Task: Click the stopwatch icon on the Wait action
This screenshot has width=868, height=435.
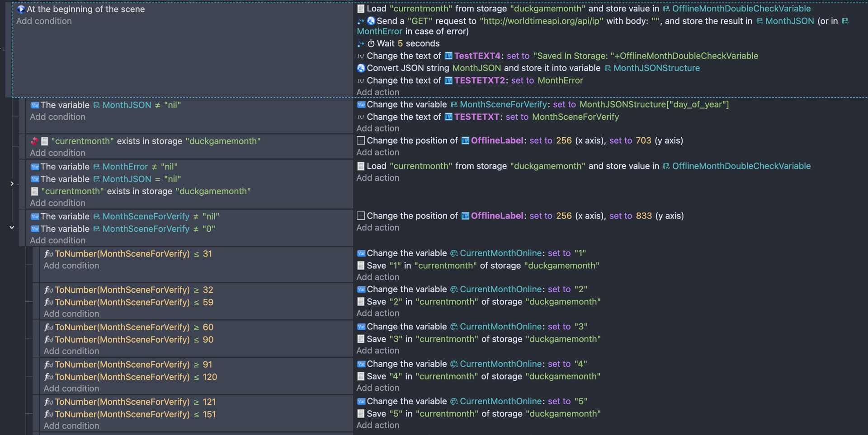Action: coord(371,43)
